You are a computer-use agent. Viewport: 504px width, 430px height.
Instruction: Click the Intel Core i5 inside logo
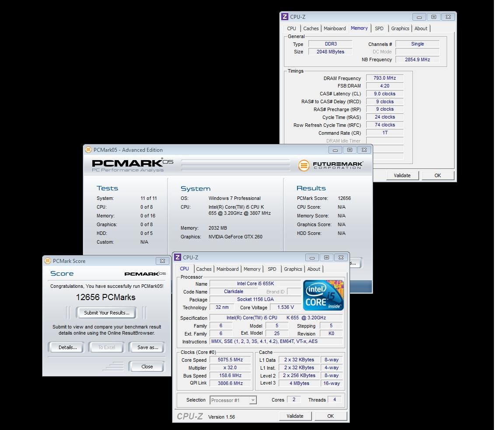pos(323,295)
